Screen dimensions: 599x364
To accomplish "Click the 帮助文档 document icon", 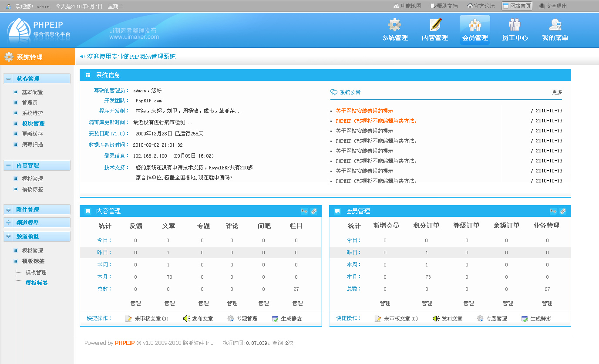I will click(x=433, y=6).
